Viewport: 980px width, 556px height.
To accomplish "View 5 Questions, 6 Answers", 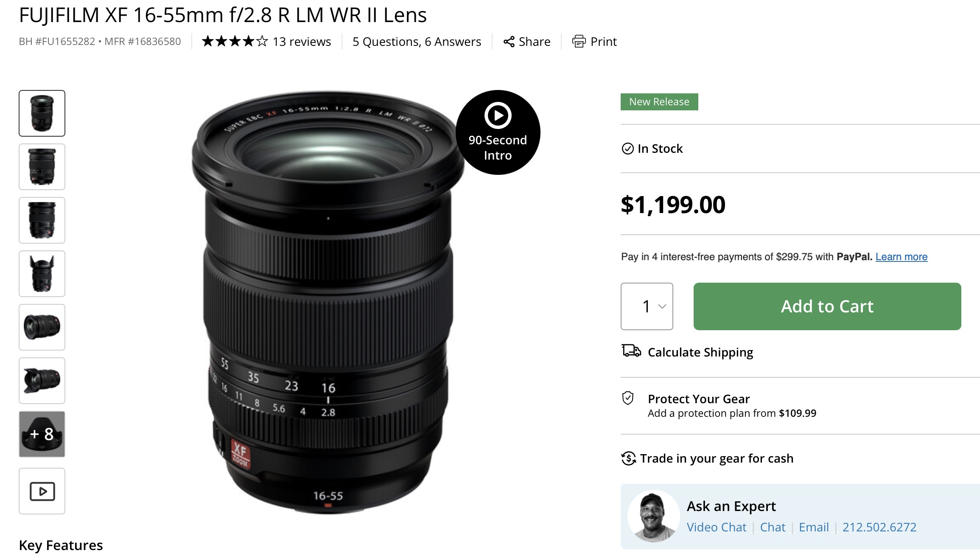I will (416, 41).
